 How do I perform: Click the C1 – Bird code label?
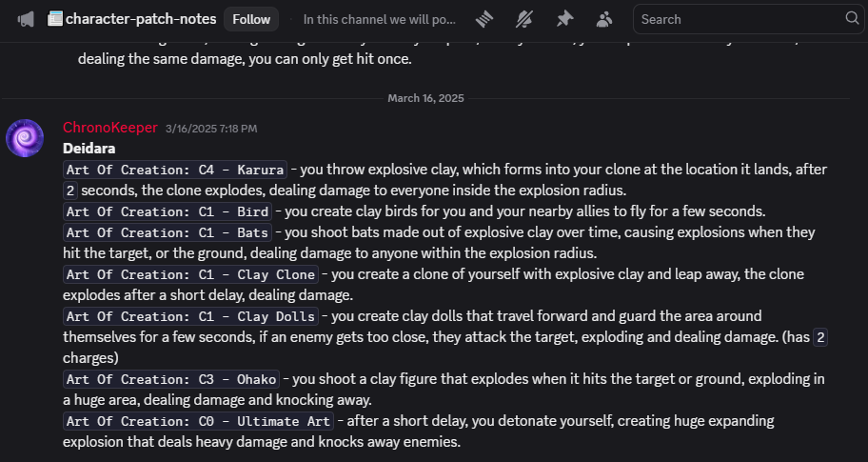168,211
